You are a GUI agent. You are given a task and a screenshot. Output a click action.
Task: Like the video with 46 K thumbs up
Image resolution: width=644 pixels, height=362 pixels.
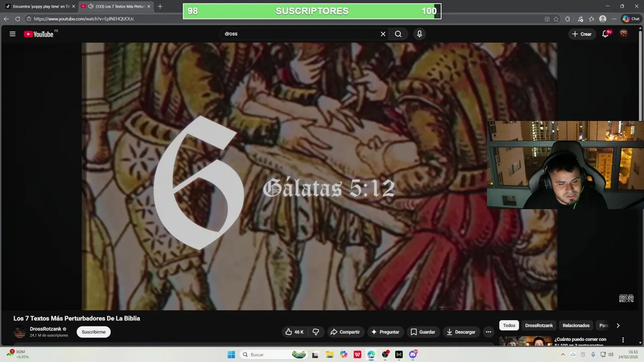click(x=295, y=332)
